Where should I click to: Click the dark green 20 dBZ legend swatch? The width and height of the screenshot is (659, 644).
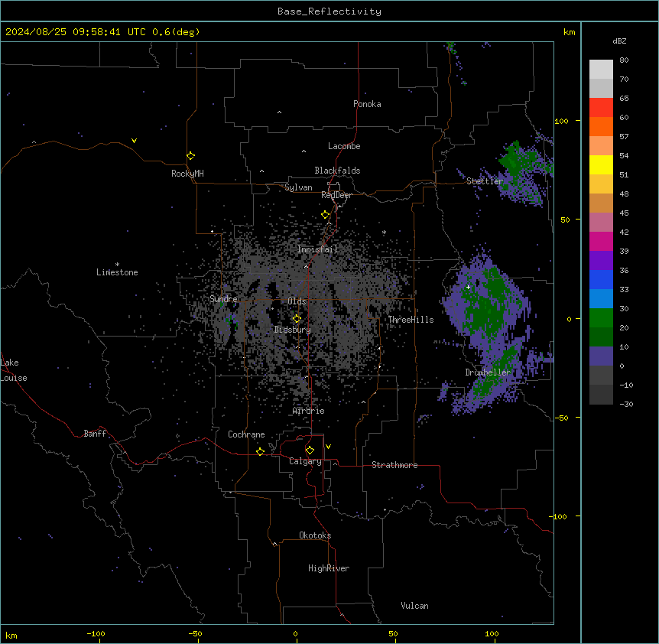point(601,337)
